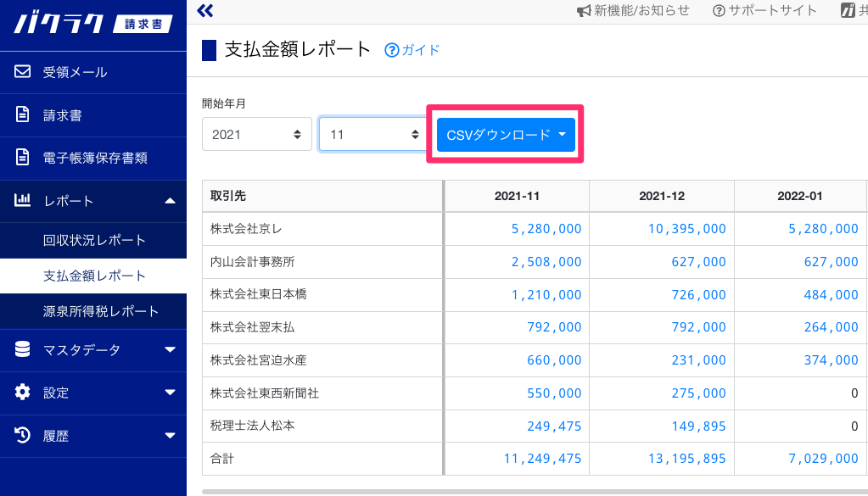Viewport: 868px width, 496px height.
Task: Click 株式会社京レ amount 10,395,000
Action: (x=687, y=229)
